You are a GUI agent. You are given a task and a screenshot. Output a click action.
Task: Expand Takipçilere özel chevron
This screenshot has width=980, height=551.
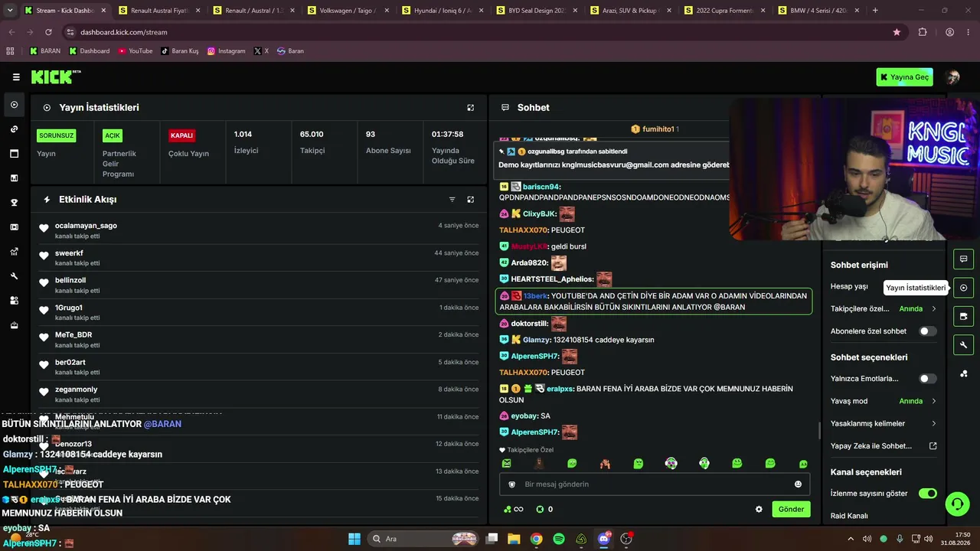point(934,309)
